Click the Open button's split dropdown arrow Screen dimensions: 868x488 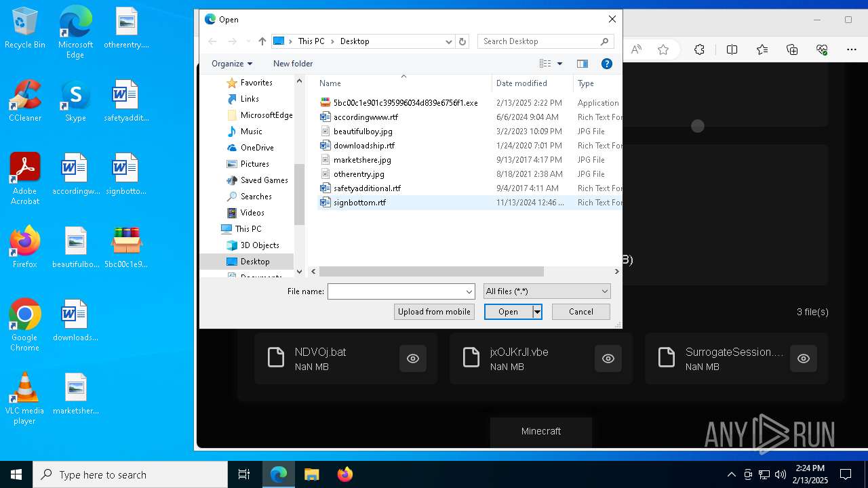(537, 312)
